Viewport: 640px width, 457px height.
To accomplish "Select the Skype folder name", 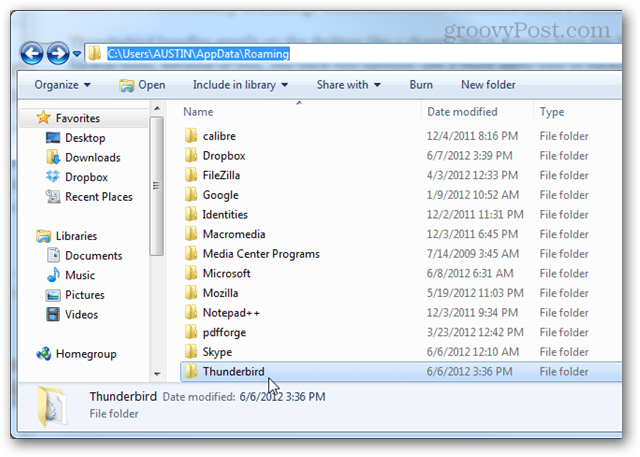I will [x=217, y=352].
